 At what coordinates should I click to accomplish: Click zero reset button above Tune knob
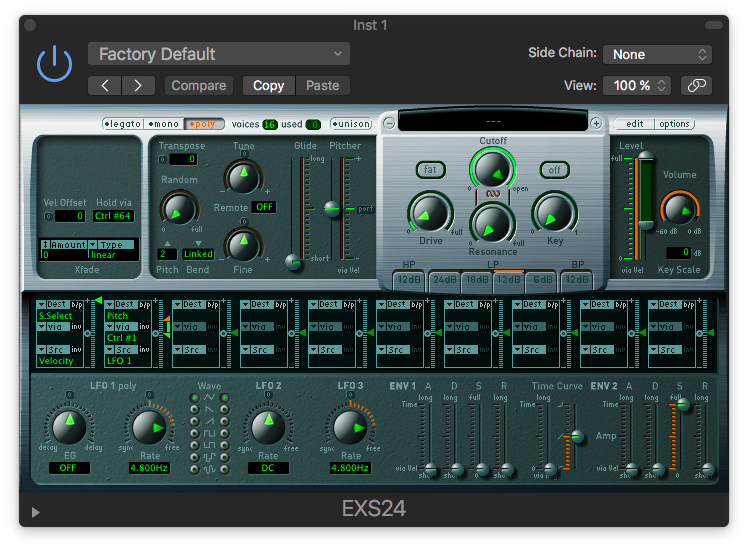pyautogui.click(x=244, y=154)
